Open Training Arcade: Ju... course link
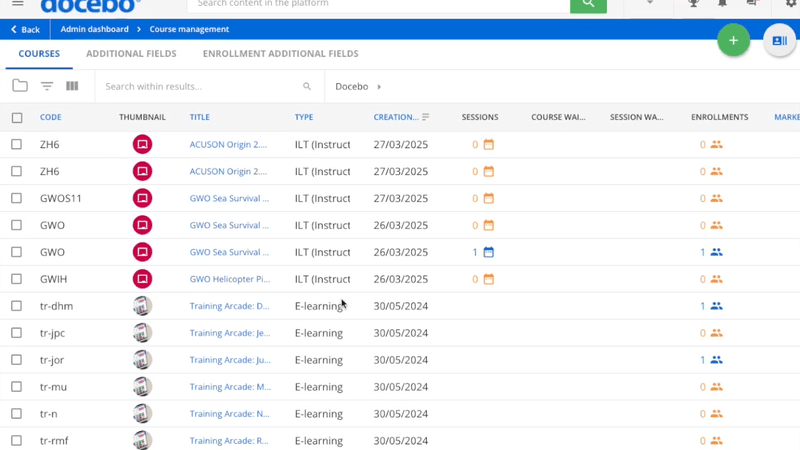 coord(230,360)
